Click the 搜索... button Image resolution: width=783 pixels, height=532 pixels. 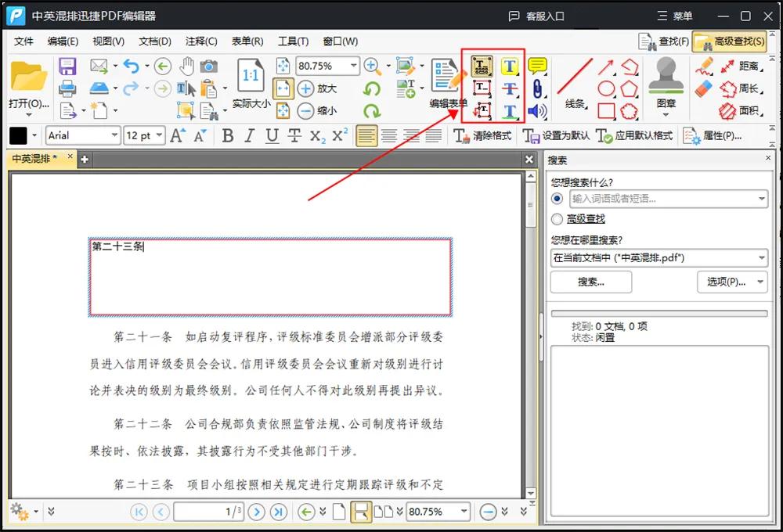[x=590, y=282]
